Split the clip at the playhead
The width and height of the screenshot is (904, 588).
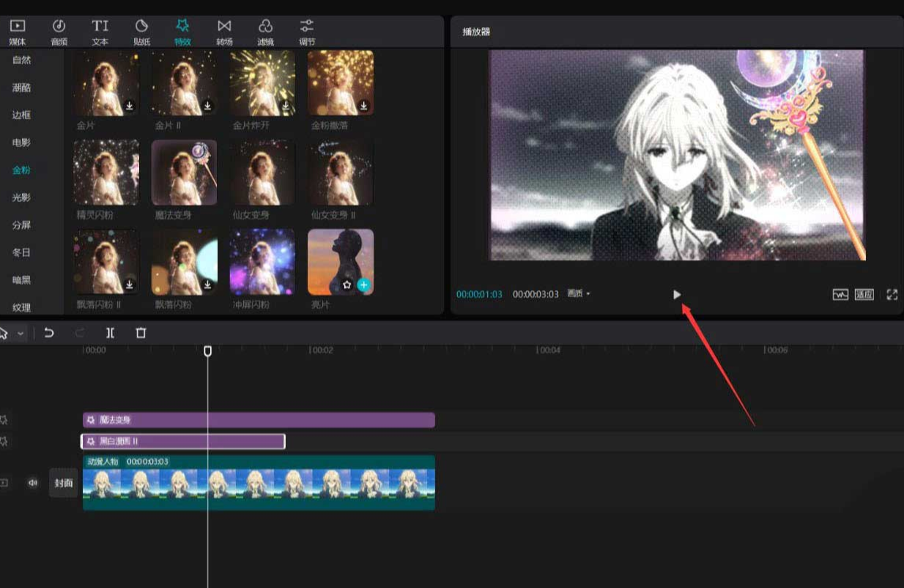(x=110, y=333)
